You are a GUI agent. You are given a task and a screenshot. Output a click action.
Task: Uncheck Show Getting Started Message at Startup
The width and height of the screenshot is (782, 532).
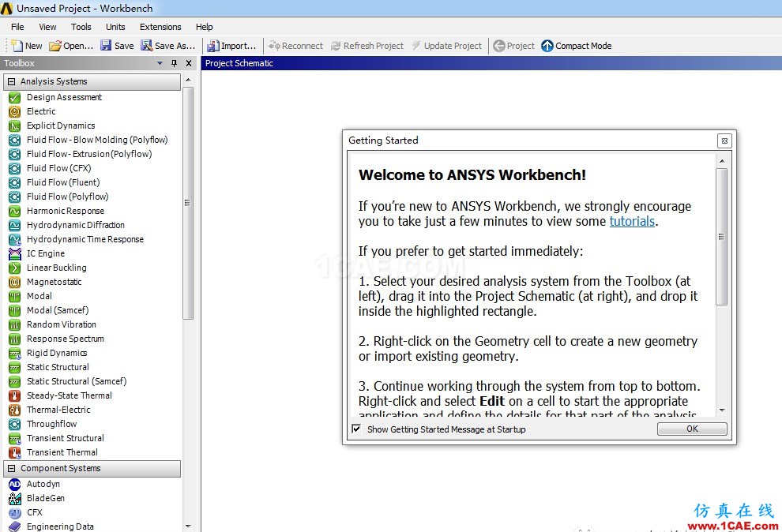pyautogui.click(x=356, y=429)
